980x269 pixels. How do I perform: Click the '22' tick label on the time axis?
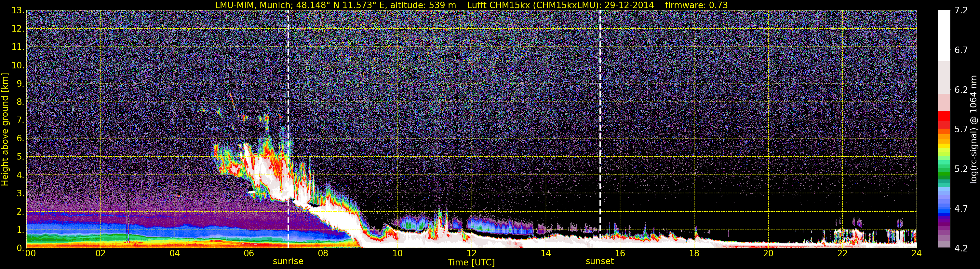(842, 254)
